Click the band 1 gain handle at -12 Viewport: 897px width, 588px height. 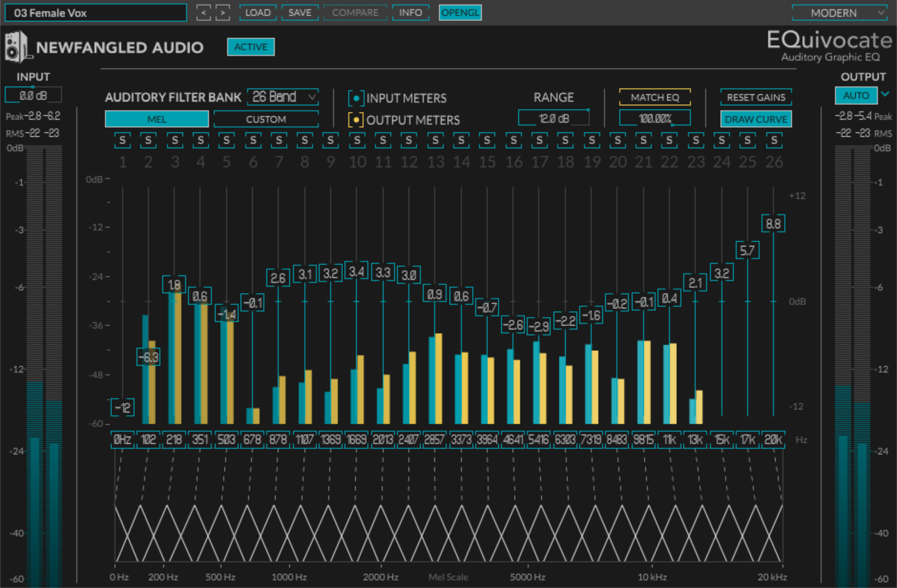122,407
